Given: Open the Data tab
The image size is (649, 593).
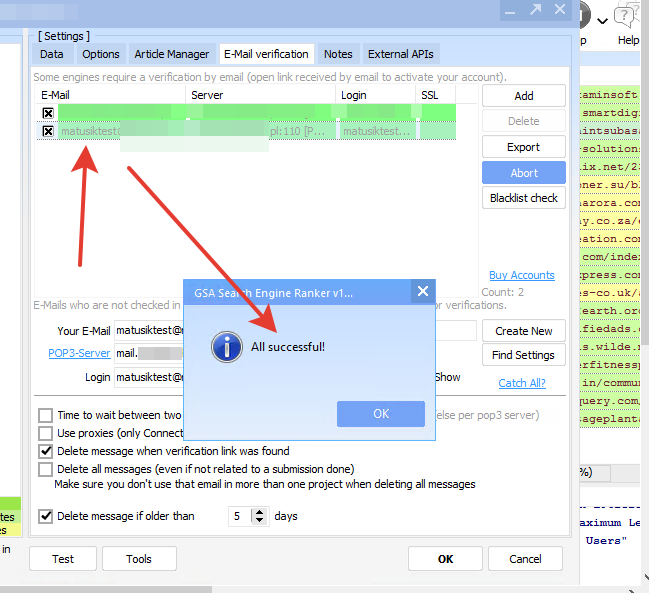Looking at the screenshot, I should 52,54.
